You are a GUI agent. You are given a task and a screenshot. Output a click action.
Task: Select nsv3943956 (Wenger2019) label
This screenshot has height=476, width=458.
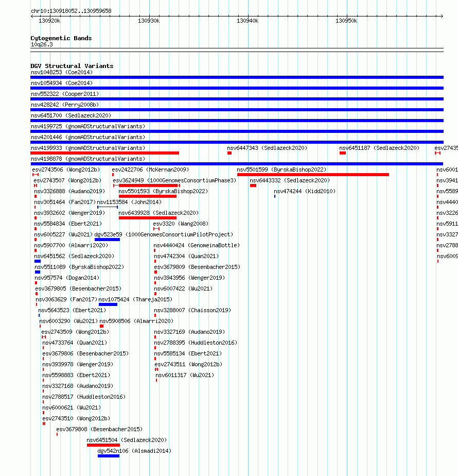click(189, 278)
